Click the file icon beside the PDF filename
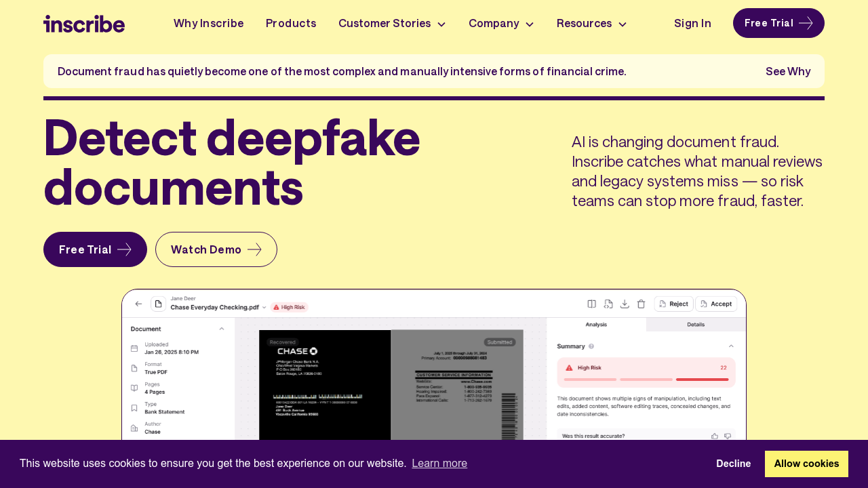The image size is (868, 488). click(157, 304)
